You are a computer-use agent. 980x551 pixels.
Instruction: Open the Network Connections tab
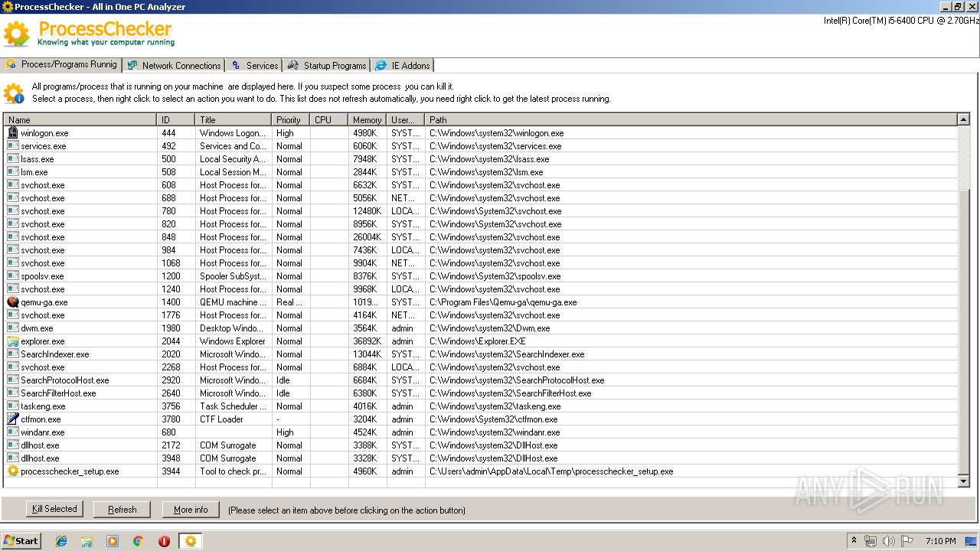pos(174,66)
